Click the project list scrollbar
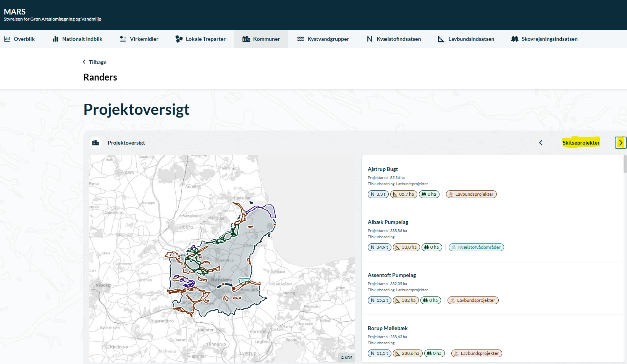627x364 pixels. click(x=625, y=164)
